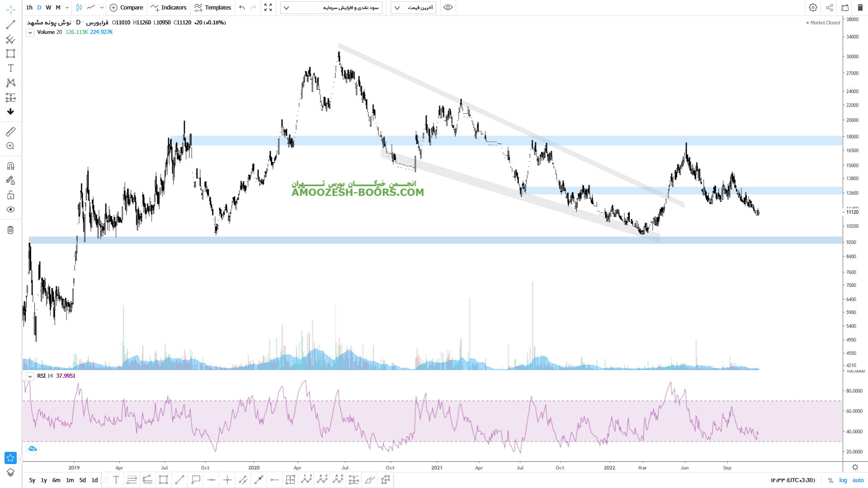Viewport: 868px width, 488px height.
Task: Select the text annotation tool in left sidebar
Action: tap(10, 68)
